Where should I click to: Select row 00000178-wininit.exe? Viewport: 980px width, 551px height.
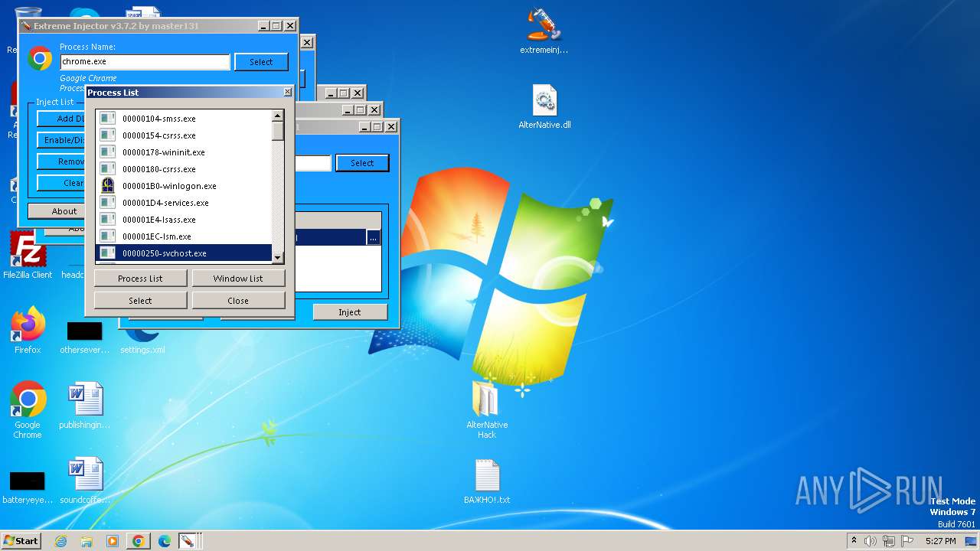tap(184, 152)
